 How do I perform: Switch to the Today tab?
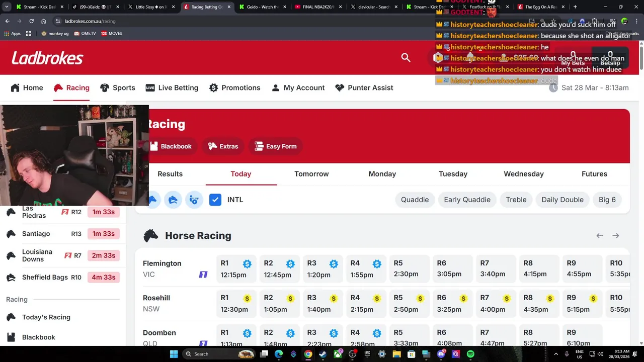click(x=241, y=174)
